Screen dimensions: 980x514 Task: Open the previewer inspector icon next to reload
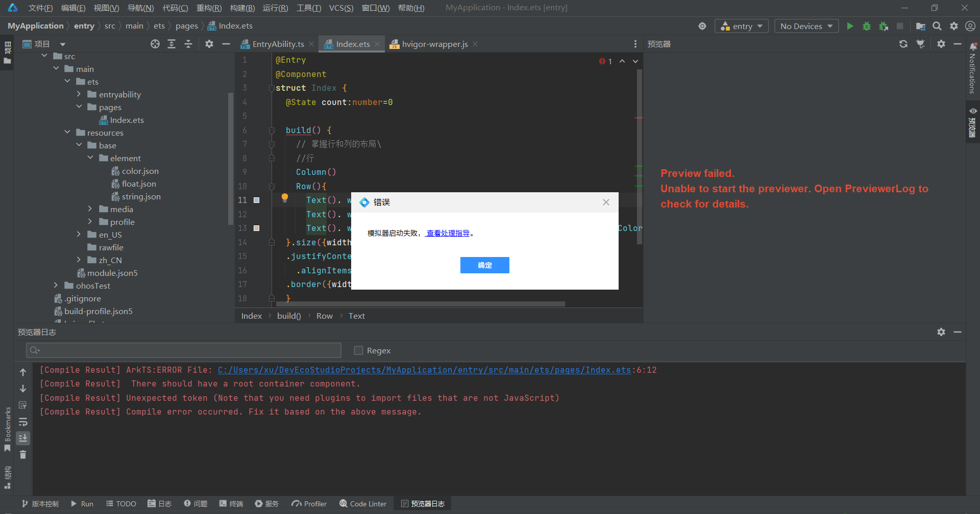click(x=920, y=44)
